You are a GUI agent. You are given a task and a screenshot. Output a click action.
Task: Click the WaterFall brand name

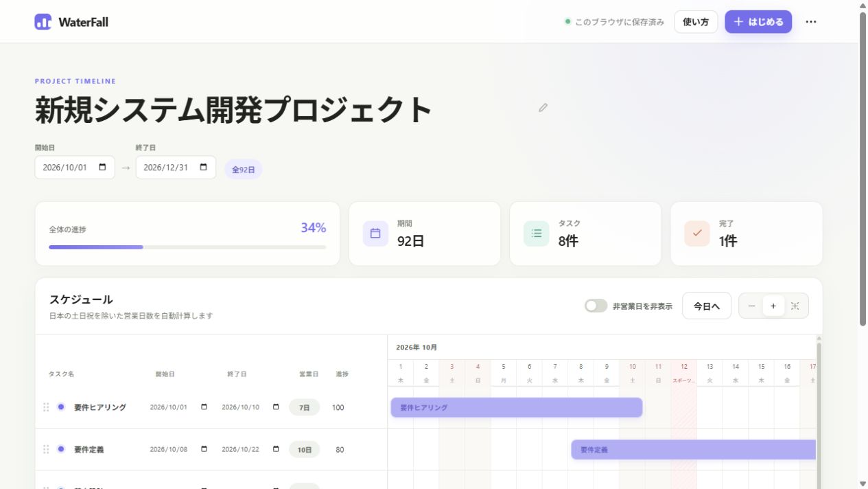click(83, 22)
